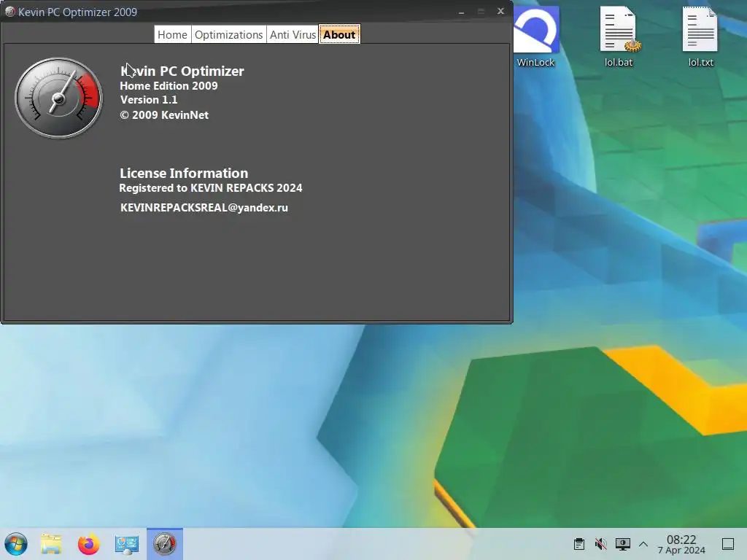
Task: Open the WinLock desktop icon
Action: (x=536, y=36)
